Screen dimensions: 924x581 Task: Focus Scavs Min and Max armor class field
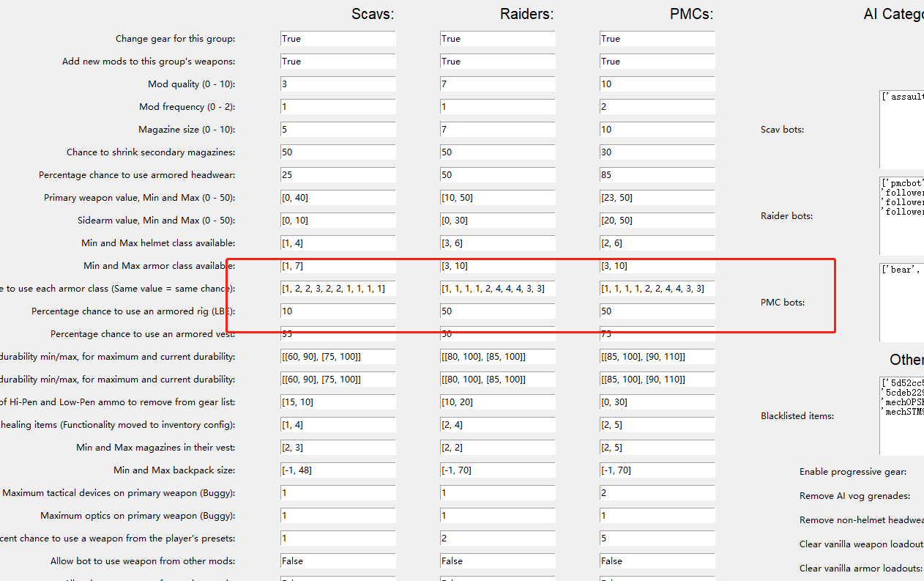point(338,266)
